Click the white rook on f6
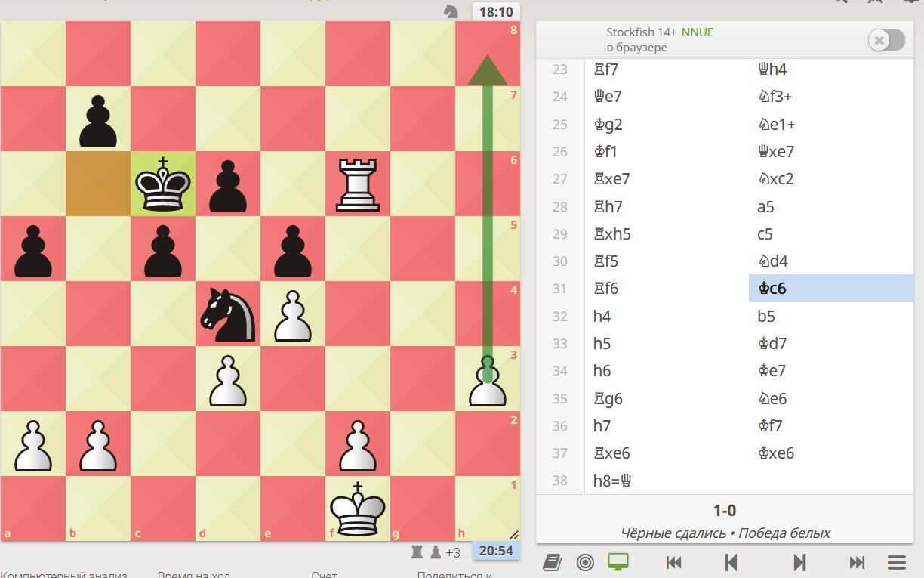924x578 pixels. [x=358, y=184]
